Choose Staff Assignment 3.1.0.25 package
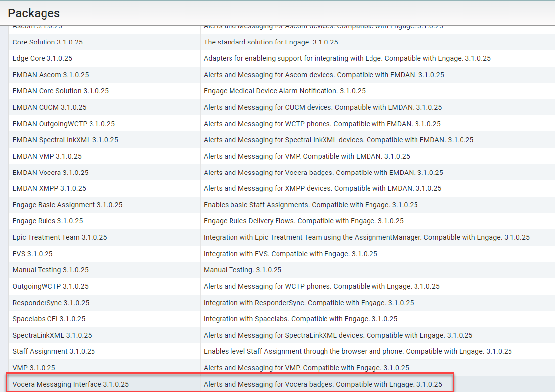This screenshot has width=555, height=392. (x=54, y=351)
